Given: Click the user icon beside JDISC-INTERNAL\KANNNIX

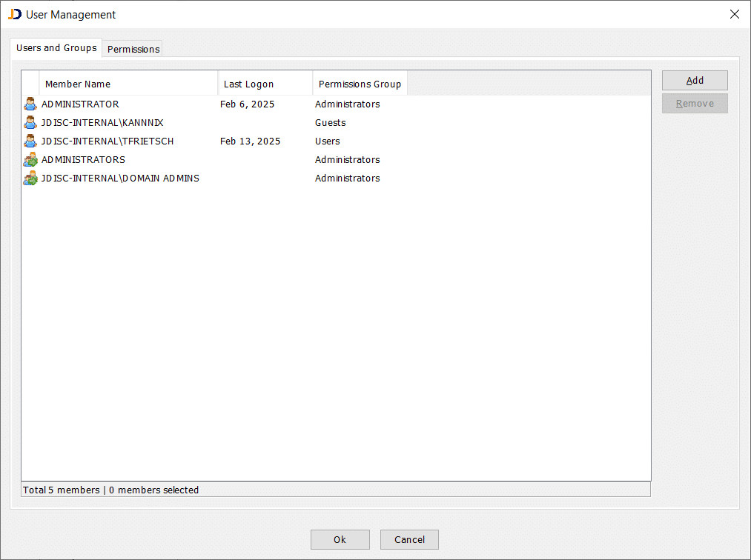Looking at the screenshot, I should click(x=30, y=122).
